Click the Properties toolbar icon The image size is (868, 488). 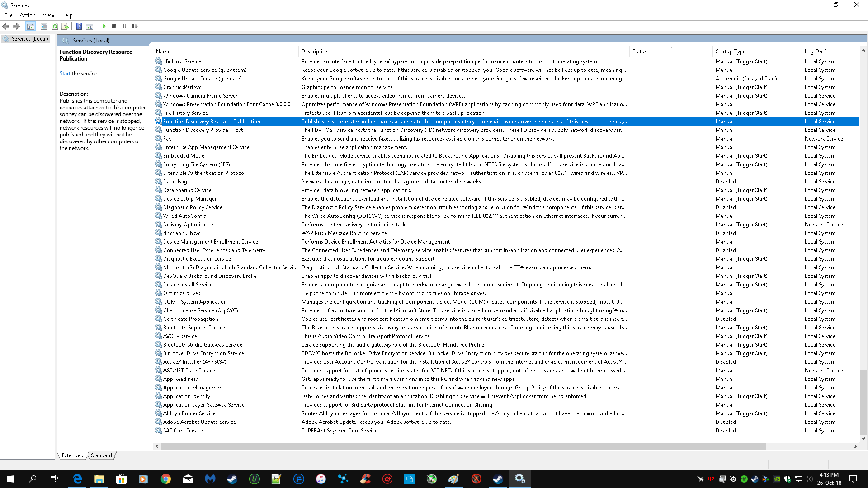click(44, 26)
